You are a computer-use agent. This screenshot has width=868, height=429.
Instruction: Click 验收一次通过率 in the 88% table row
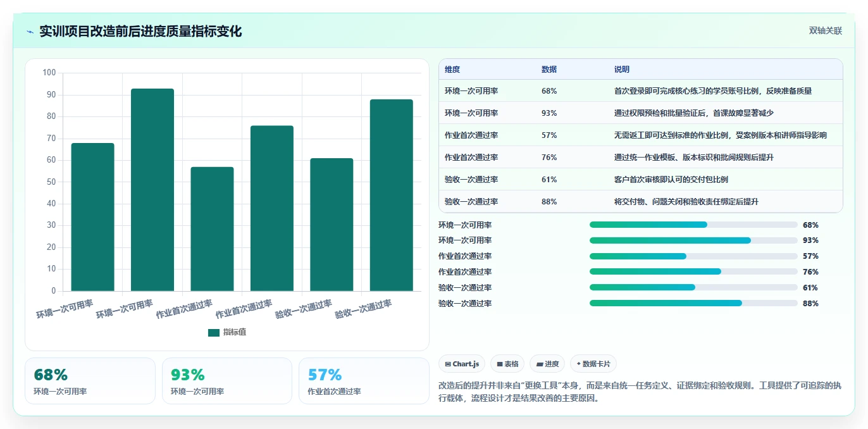pyautogui.click(x=471, y=202)
